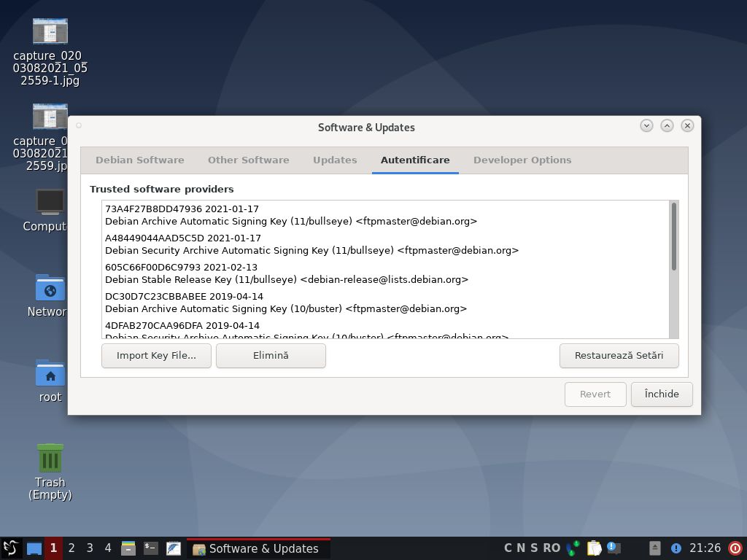747x560 pixels.
Task: Click the Revert button
Action: [595, 394]
